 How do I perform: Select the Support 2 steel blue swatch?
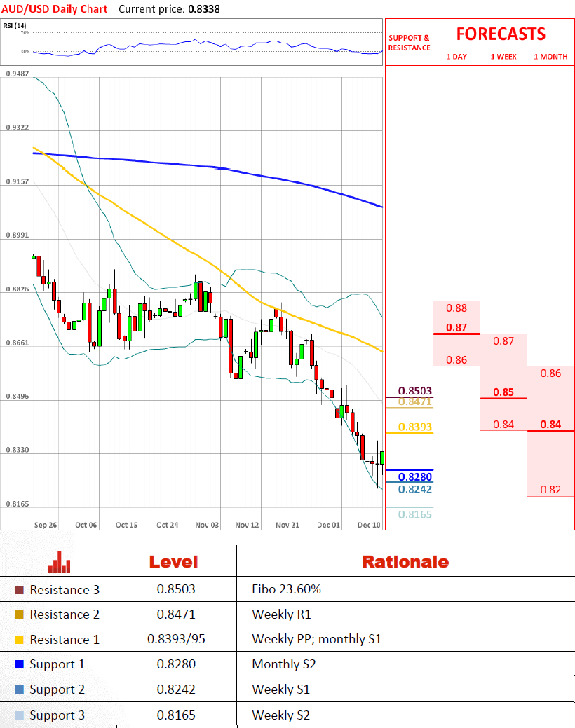pyautogui.click(x=19, y=689)
